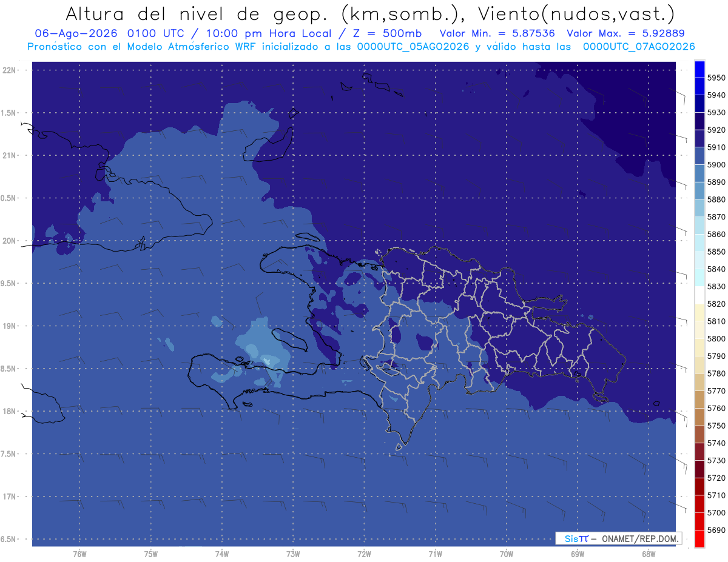Click the color swatch between 5870 and 5880
Screen dimensions: 728x562
[x=699, y=208]
